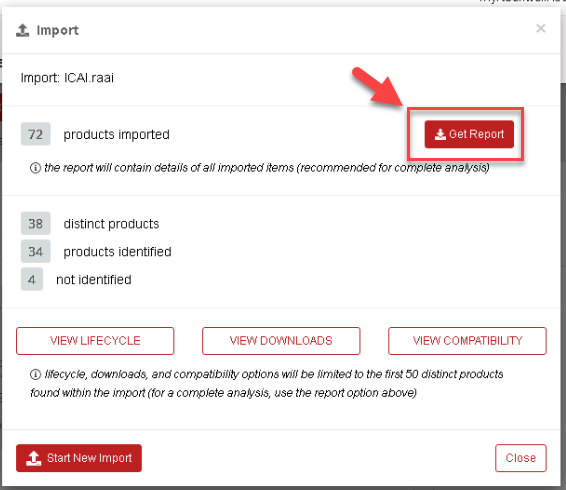Close the Import dialog using the Close button
The image size is (566, 490).
point(521,458)
